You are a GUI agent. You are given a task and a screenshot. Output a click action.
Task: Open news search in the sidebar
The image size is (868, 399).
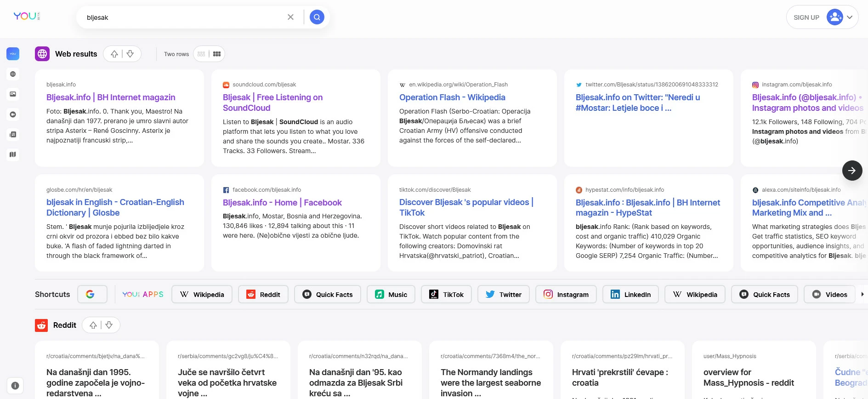(x=13, y=135)
